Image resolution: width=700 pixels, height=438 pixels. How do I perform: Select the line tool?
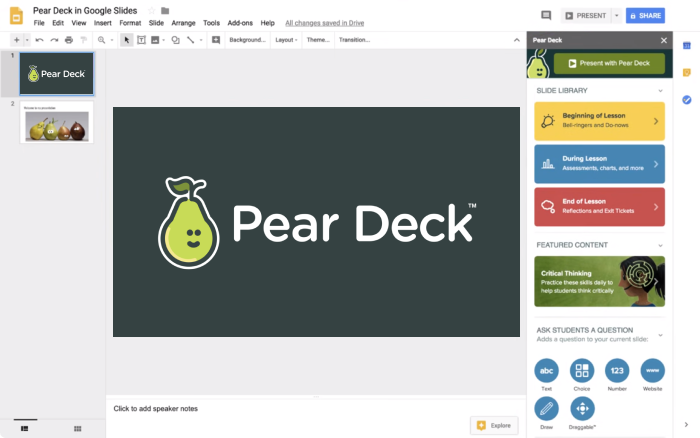click(x=191, y=40)
